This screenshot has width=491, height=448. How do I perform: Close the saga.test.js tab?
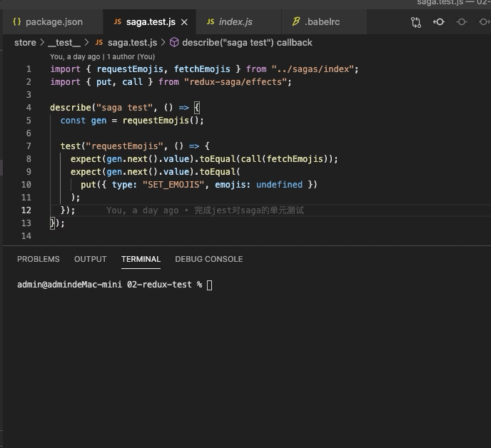click(x=184, y=22)
